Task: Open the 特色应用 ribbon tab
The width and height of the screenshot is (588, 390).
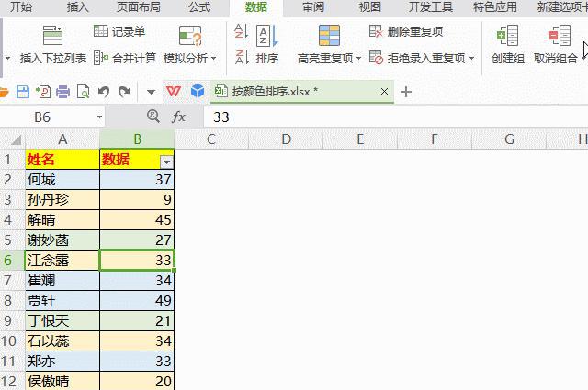Action: click(x=495, y=6)
